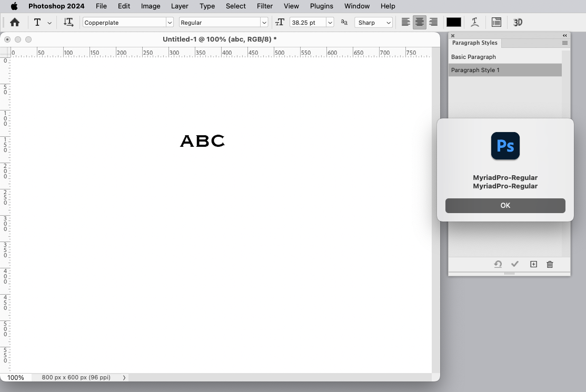Edit the 38.25 pt font size field
The height and width of the screenshot is (392, 586).
point(308,23)
